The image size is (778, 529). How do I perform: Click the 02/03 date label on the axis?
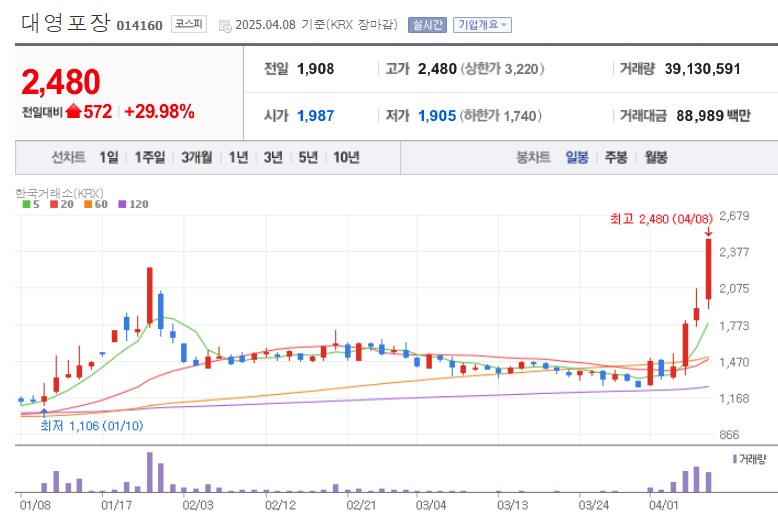pos(198,505)
